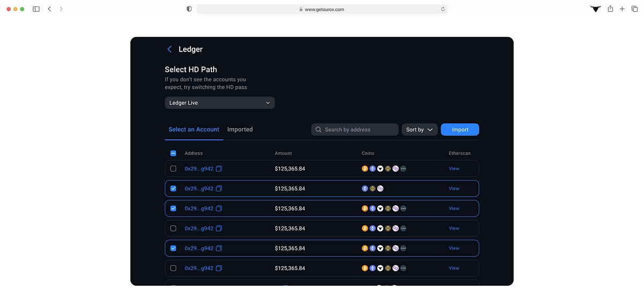
Task: Click Ethereum coin icon in first account row
Action: (372, 169)
